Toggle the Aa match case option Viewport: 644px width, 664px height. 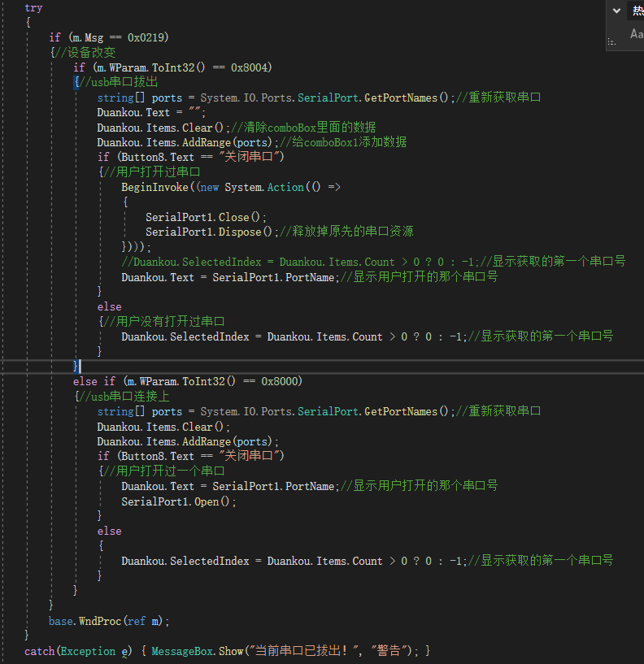coord(637,34)
